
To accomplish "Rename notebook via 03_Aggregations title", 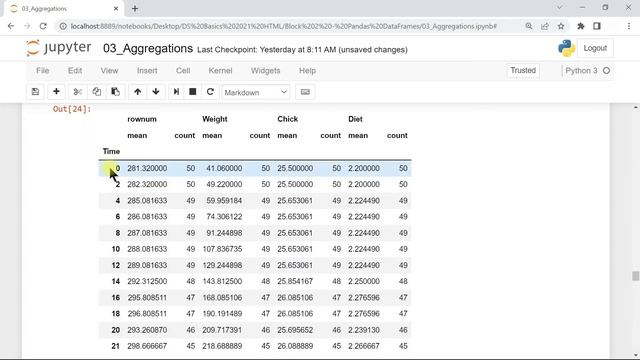I will (x=148, y=48).
